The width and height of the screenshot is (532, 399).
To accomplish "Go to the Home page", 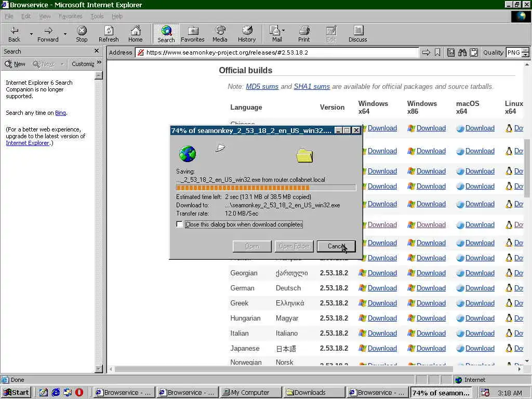I will [136, 34].
